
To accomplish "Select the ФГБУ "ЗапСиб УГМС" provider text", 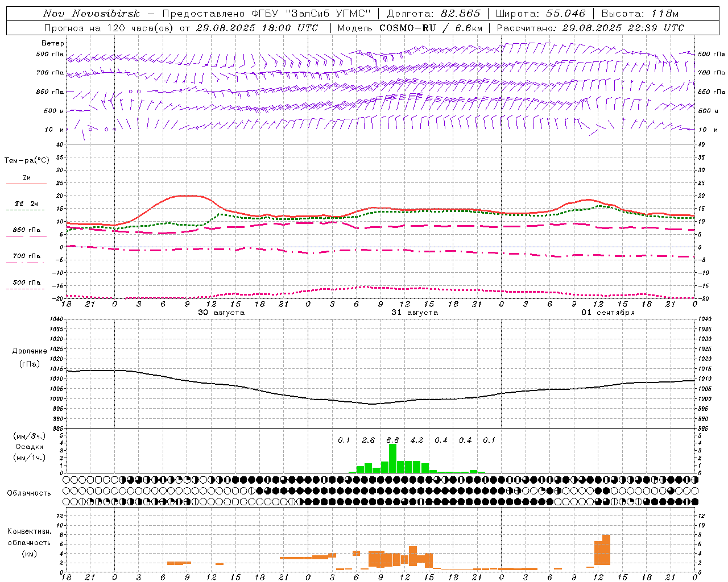I will [310, 14].
